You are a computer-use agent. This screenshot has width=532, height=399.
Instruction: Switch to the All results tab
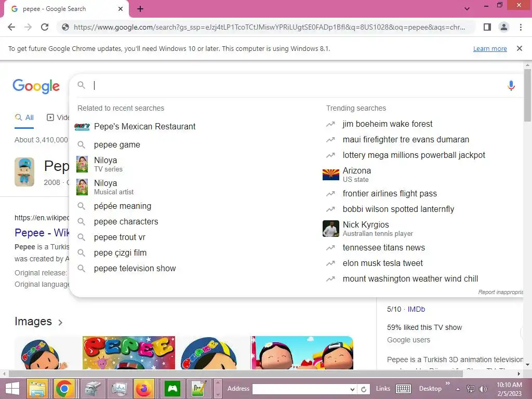click(x=24, y=118)
